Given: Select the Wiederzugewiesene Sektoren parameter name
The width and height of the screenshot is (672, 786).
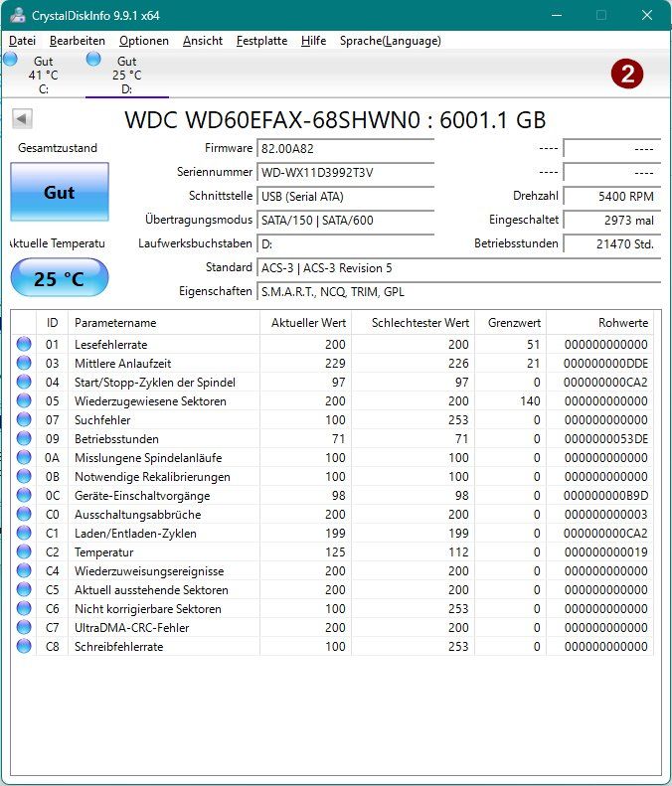Looking at the screenshot, I should (x=150, y=401).
